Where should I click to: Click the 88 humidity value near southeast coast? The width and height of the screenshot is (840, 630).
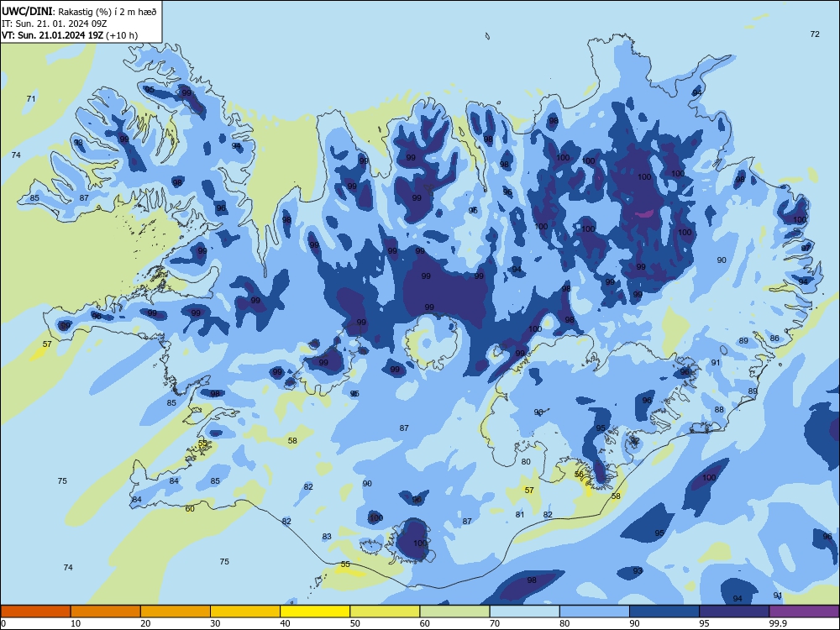pos(720,410)
